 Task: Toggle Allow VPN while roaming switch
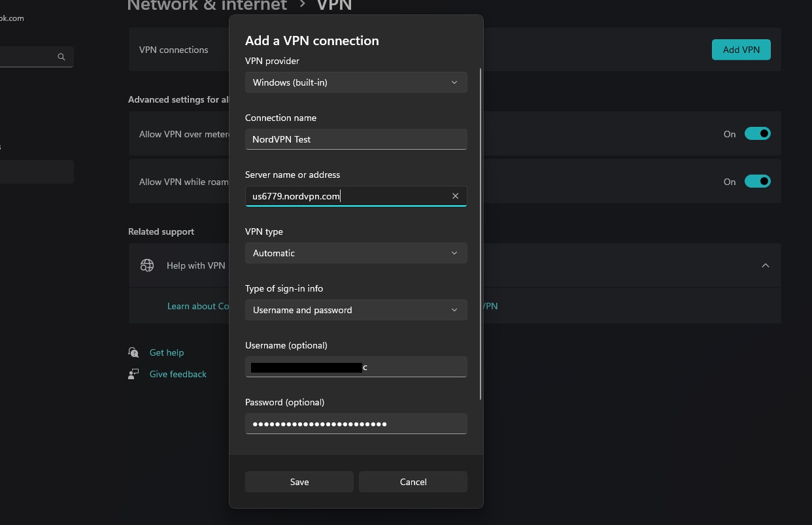click(x=758, y=182)
